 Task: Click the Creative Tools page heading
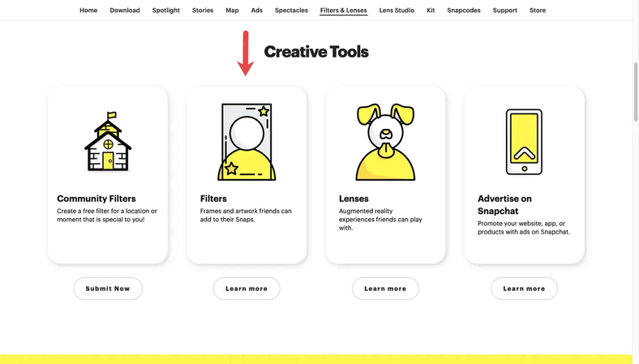coord(316,52)
